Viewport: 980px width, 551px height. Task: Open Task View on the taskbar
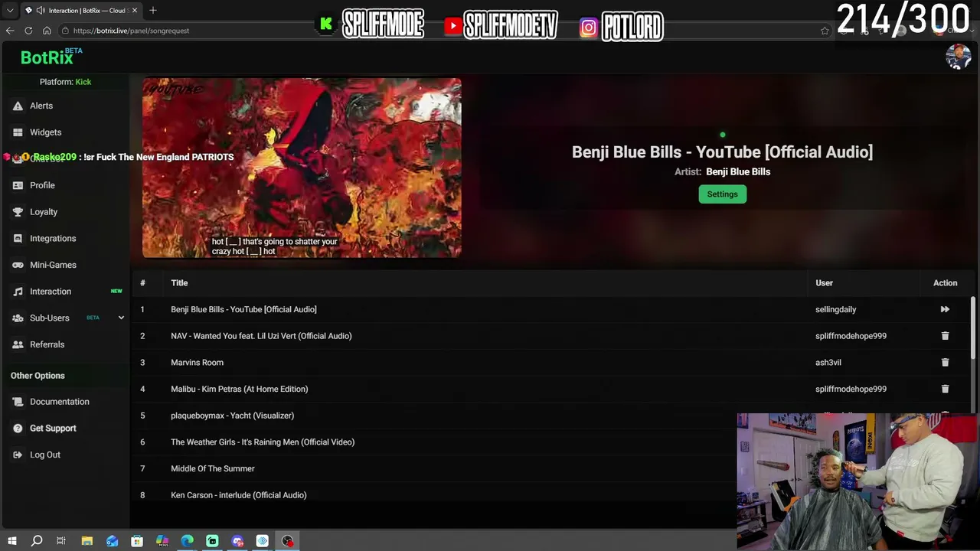(61, 541)
